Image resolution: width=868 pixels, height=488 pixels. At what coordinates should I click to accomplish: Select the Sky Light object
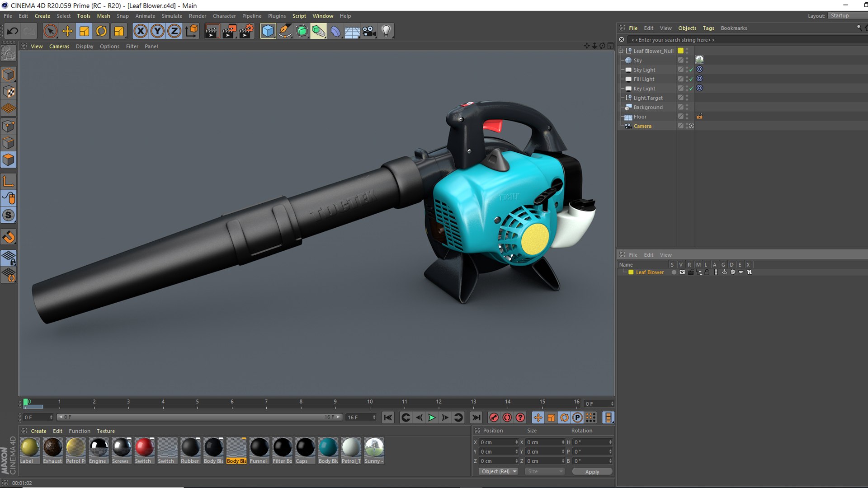click(x=644, y=70)
